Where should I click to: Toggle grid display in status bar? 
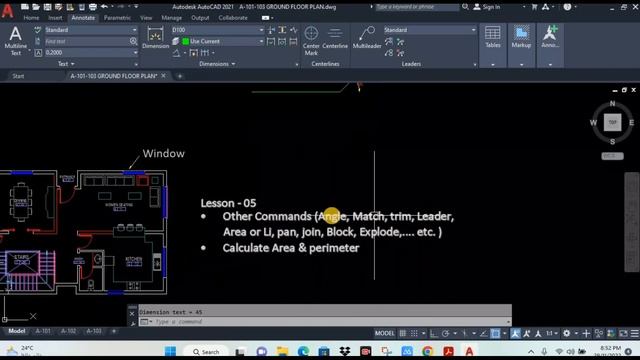click(x=403, y=333)
